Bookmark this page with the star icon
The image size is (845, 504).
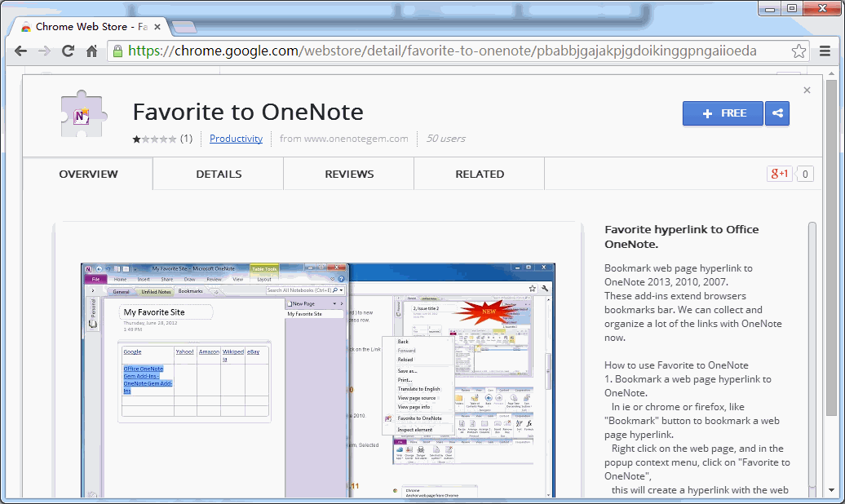pyautogui.click(x=799, y=51)
